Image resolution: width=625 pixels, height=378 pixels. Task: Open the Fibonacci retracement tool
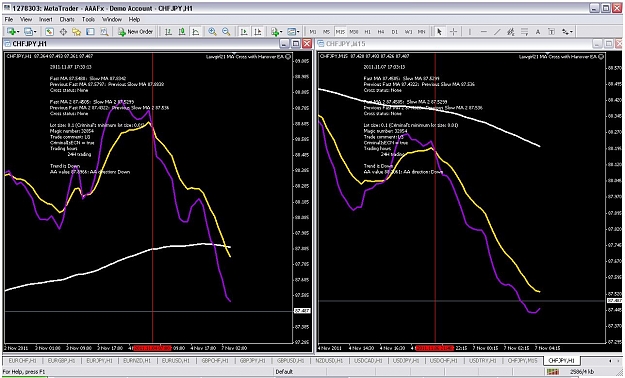(x=524, y=32)
